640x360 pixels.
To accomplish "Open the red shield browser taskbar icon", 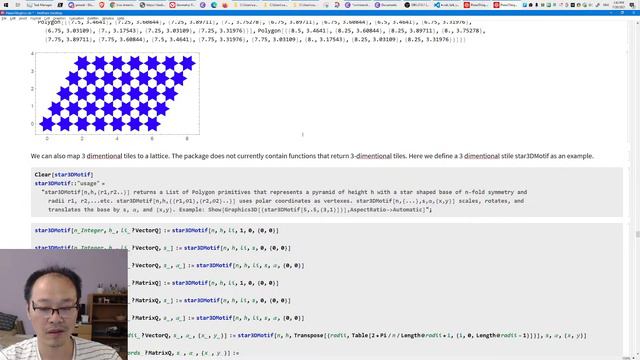I will pos(102,5).
